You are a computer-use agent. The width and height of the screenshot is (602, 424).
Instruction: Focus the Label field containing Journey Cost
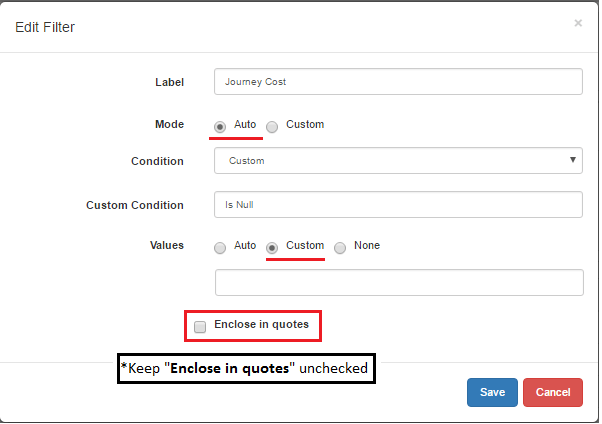click(398, 81)
